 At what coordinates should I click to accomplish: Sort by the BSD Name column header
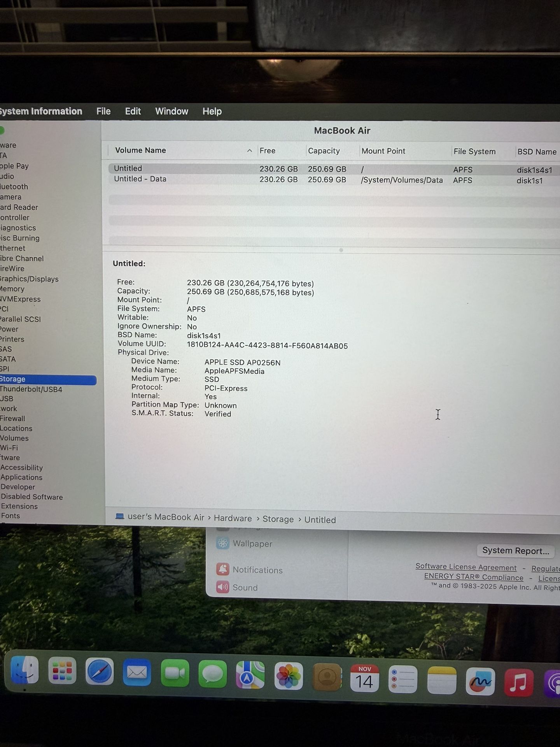[537, 152]
